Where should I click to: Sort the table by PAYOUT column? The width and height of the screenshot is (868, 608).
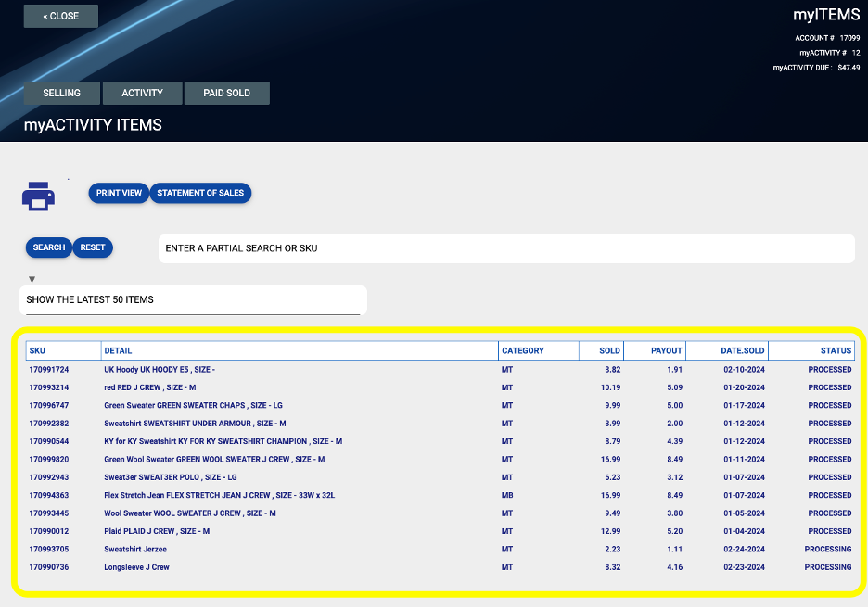coord(666,350)
